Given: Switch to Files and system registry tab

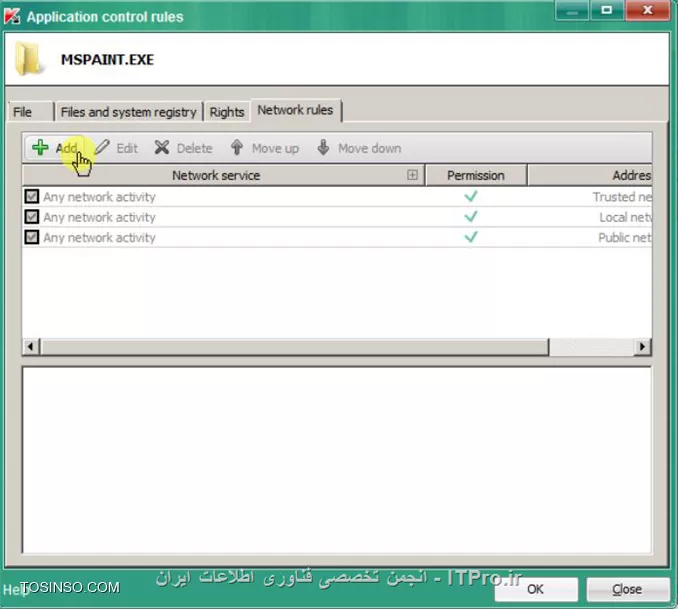Looking at the screenshot, I should tap(128, 112).
